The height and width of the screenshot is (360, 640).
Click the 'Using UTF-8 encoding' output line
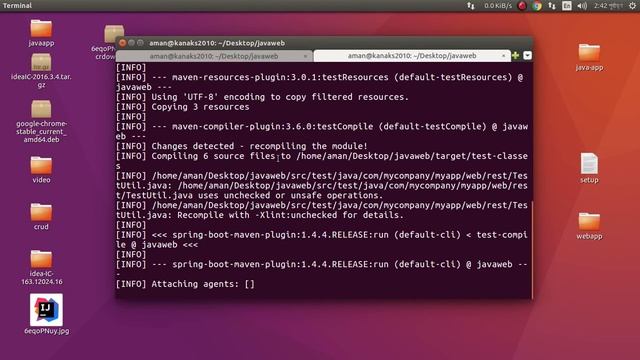click(262, 97)
